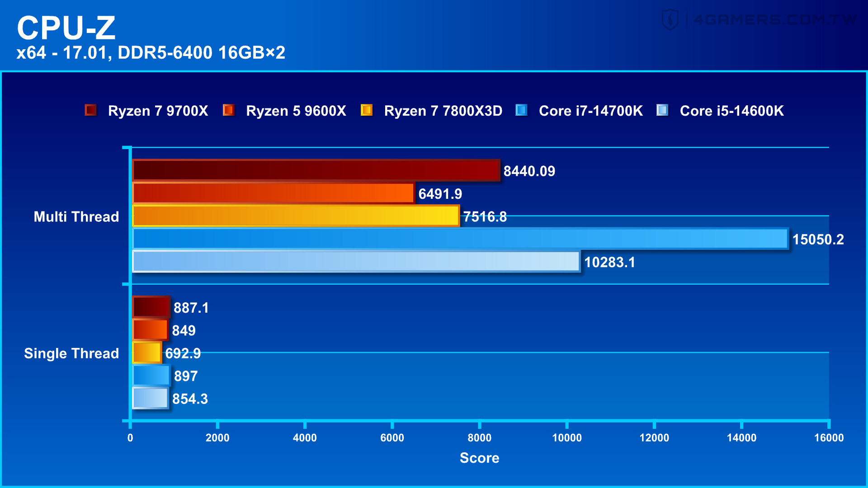The width and height of the screenshot is (868, 488).
Task: Click the 6000 axis tick label
Action: coord(392,438)
